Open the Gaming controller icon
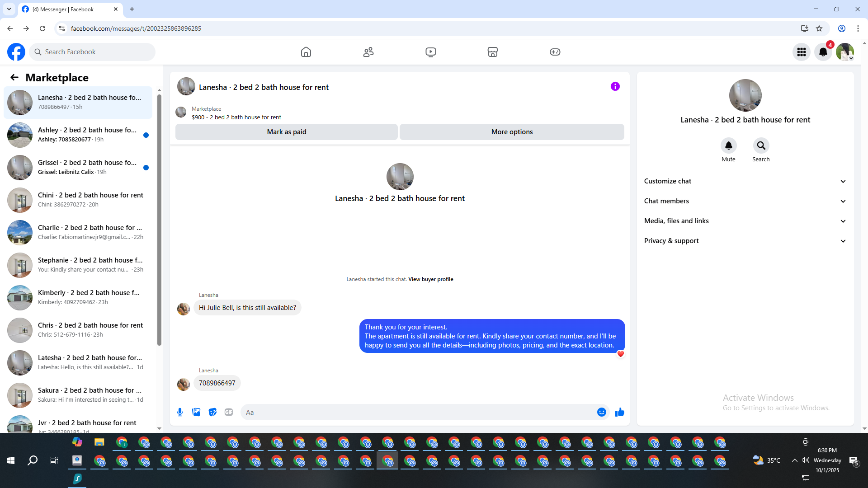 555,52
